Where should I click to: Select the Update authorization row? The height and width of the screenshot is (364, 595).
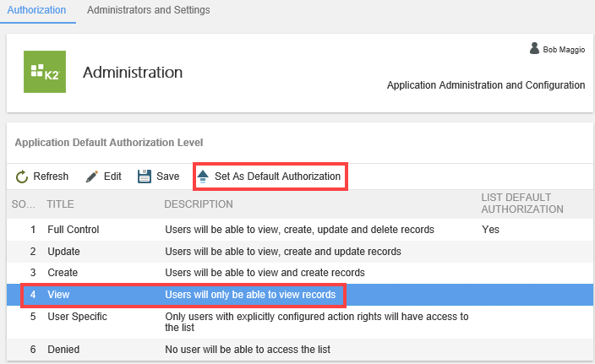[x=63, y=251]
